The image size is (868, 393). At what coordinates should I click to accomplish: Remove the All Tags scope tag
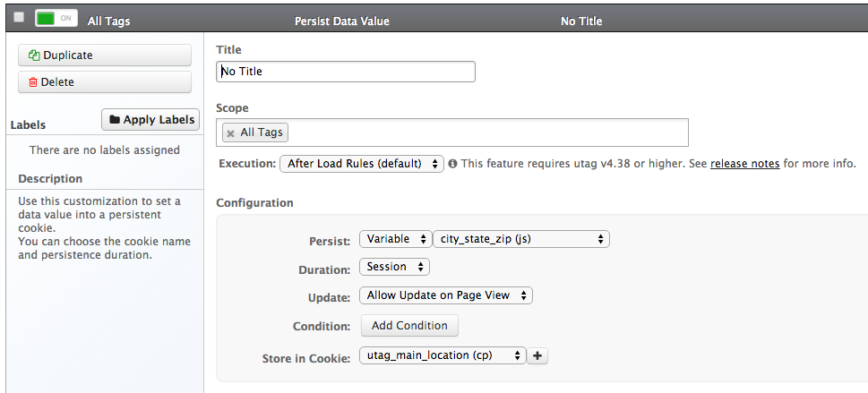pyautogui.click(x=231, y=132)
